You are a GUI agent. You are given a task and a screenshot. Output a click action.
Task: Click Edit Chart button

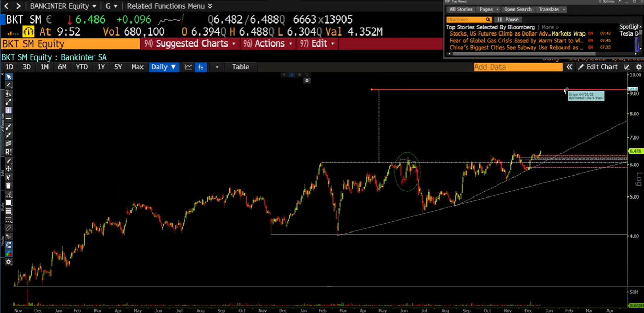(598, 67)
